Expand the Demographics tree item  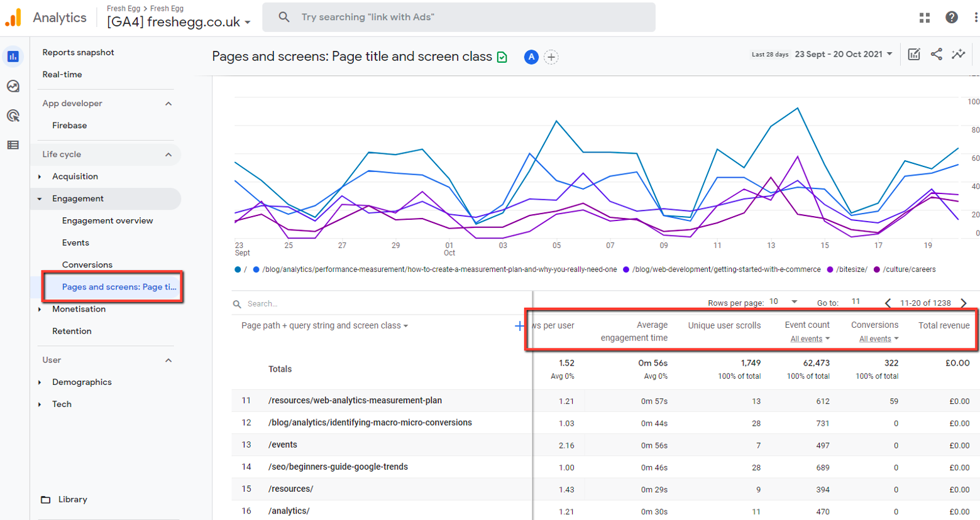click(x=40, y=382)
